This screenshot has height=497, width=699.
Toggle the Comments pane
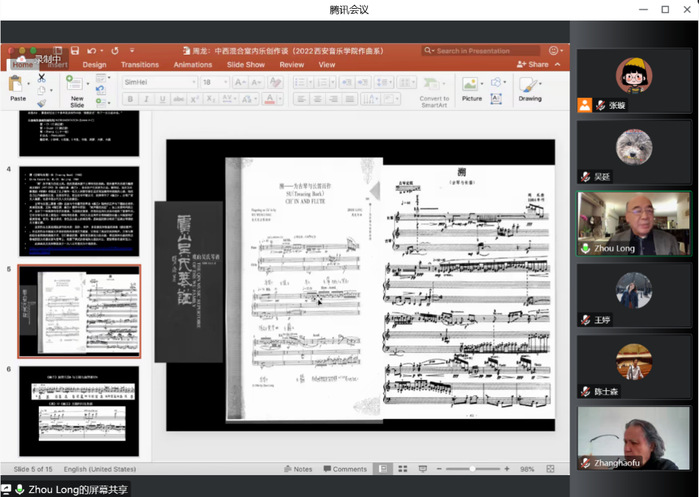click(344, 469)
